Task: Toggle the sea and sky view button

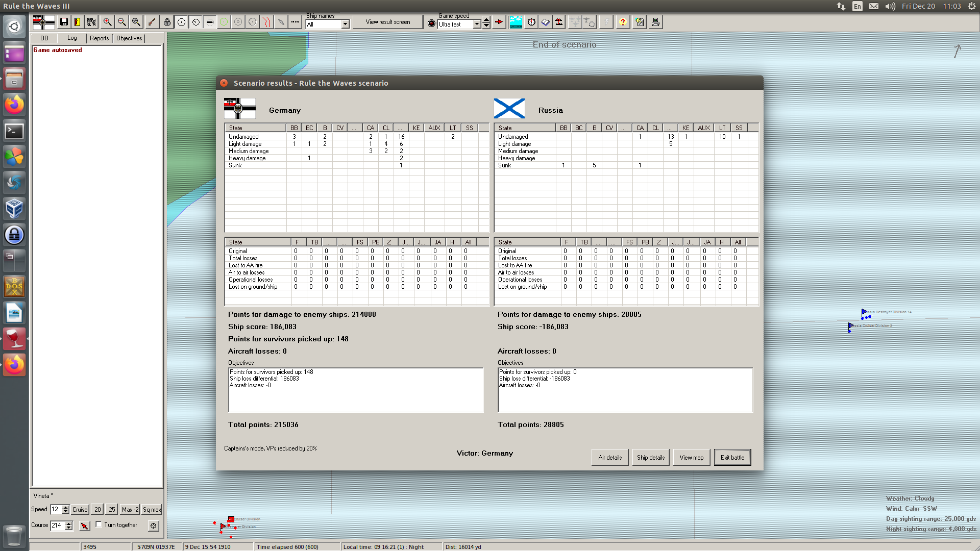Action: (516, 22)
